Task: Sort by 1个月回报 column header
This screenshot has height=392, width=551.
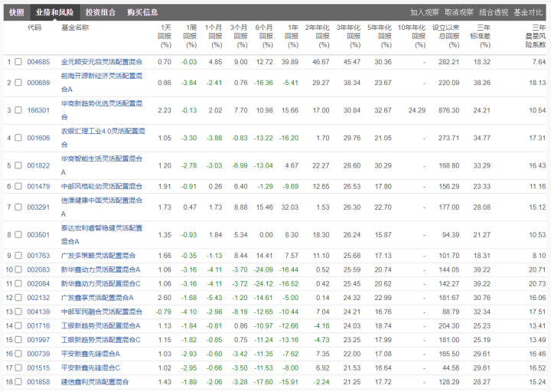Action: click(214, 36)
